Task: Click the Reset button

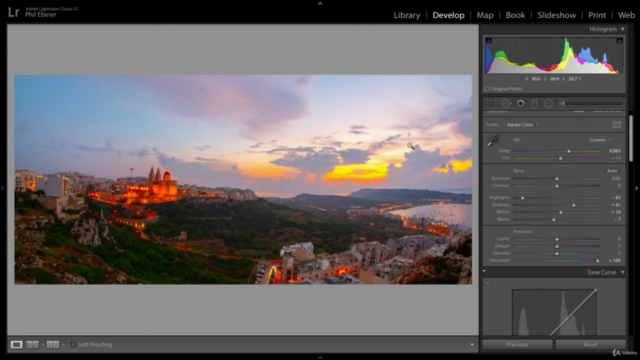Action: (590, 345)
